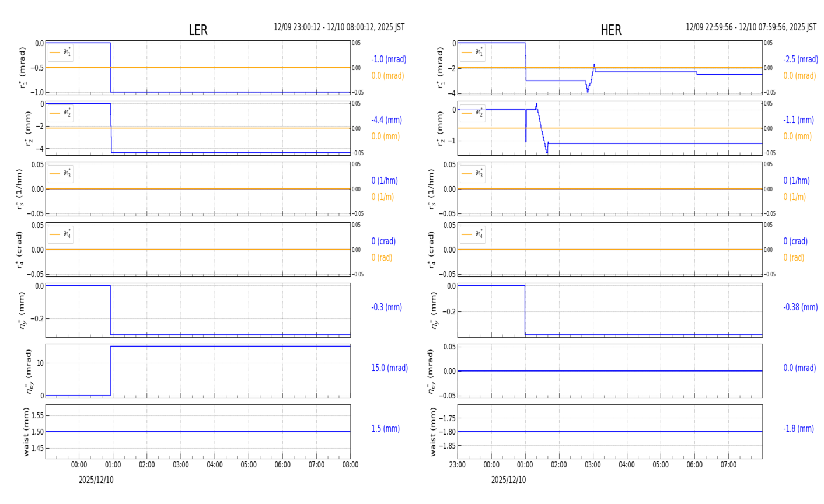The width and height of the screenshot is (824, 504).
Task: Select the 0 (1/hm) value in HER
Action: coord(797,181)
